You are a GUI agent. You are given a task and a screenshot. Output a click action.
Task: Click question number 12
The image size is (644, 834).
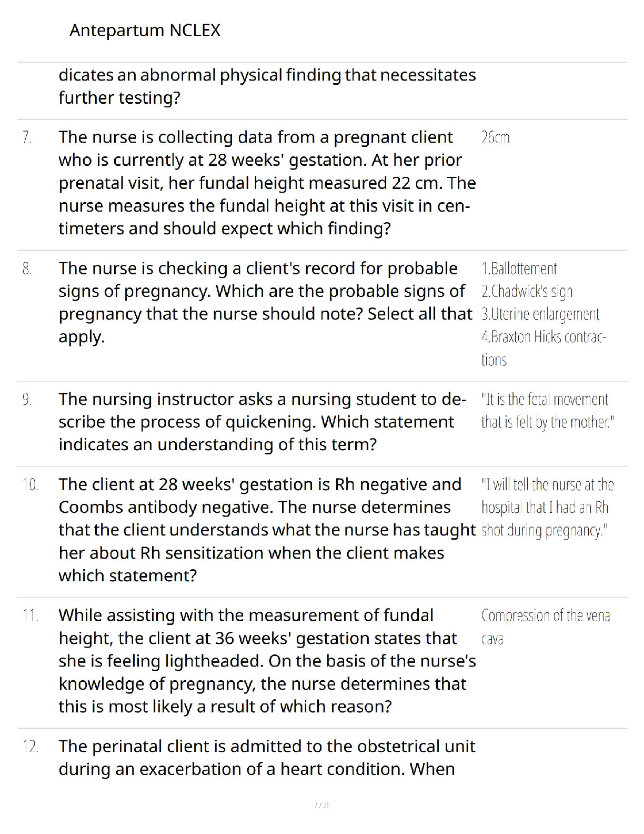30,746
